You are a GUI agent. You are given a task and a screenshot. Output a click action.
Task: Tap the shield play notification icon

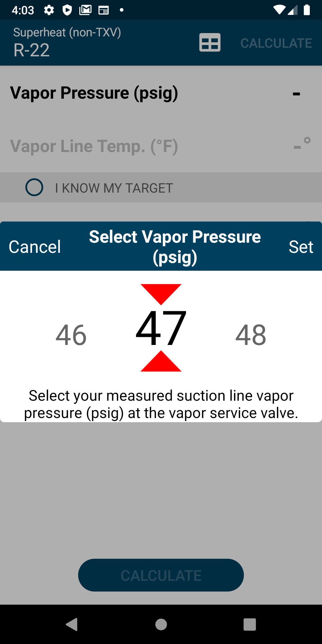tap(67, 10)
